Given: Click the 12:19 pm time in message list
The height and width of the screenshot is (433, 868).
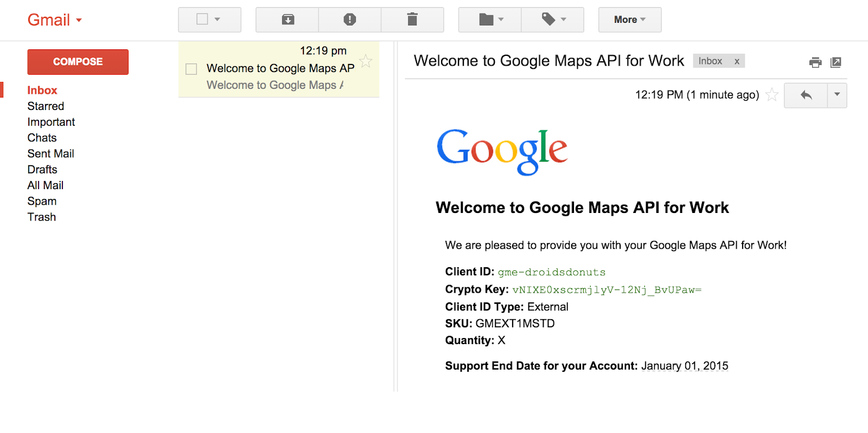Looking at the screenshot, I should pyautogui.click(x=323, y=50).
